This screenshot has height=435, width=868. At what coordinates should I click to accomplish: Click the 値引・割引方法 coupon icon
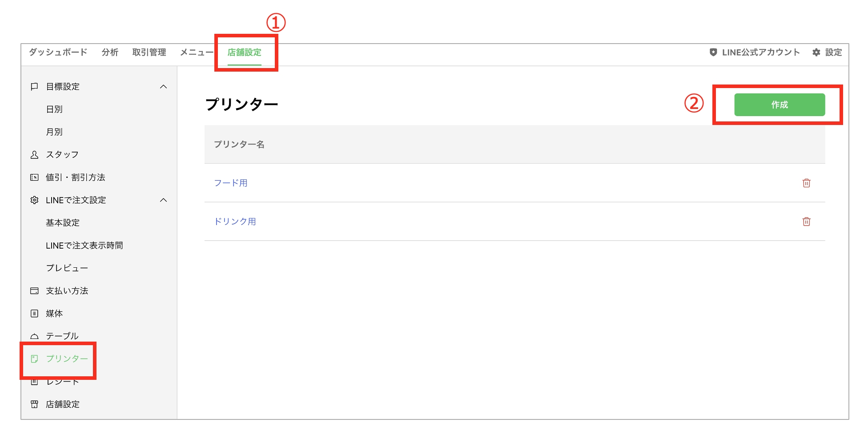(x=34, y=177)
